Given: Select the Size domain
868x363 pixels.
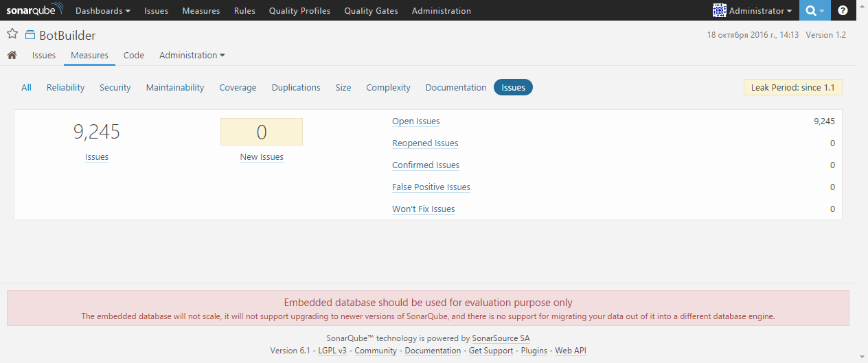Looking at the screenshot, I should click(x=343, y=87).
